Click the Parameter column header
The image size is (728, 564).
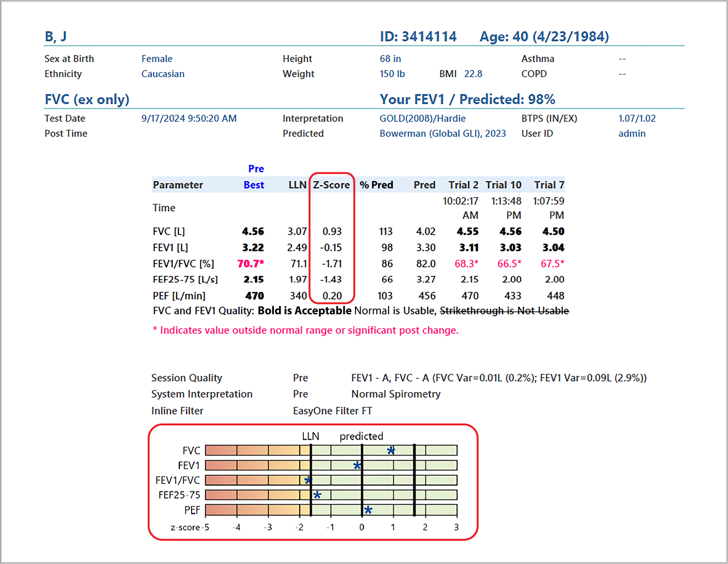178,185
